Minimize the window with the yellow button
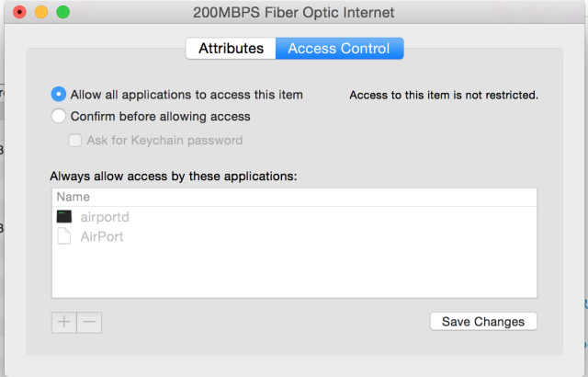The image size is (588, 377). click(41, 12)
